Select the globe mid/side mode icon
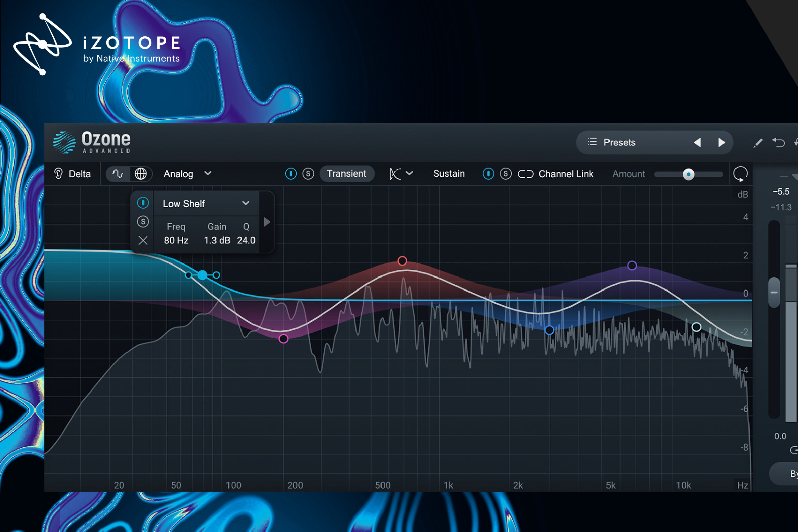 [x=140, y=174]
